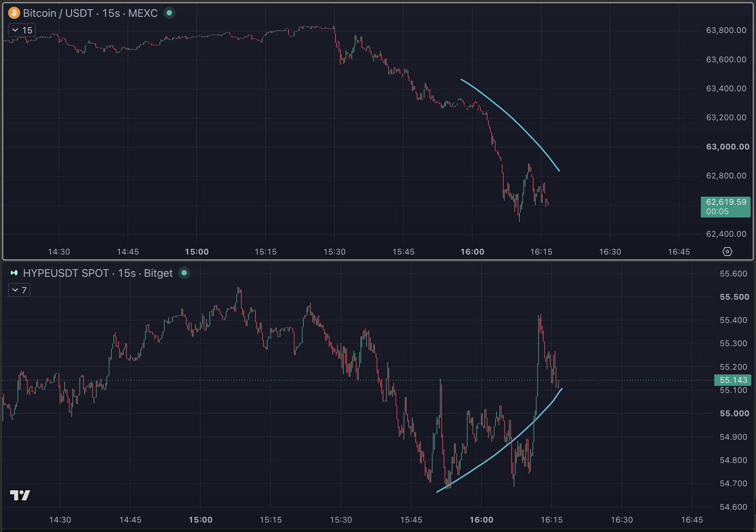Select 15:45 on the HYPEUSDT chart time axis
756x532 pixels.
[411, 520]
